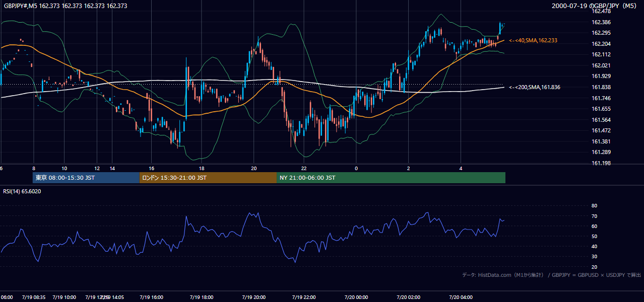Viewport: 644px width, 302px height.
Task: Click the NY 21:00-06:00 JST session bar
Action: pyautogui.click(x=391, y=178)
